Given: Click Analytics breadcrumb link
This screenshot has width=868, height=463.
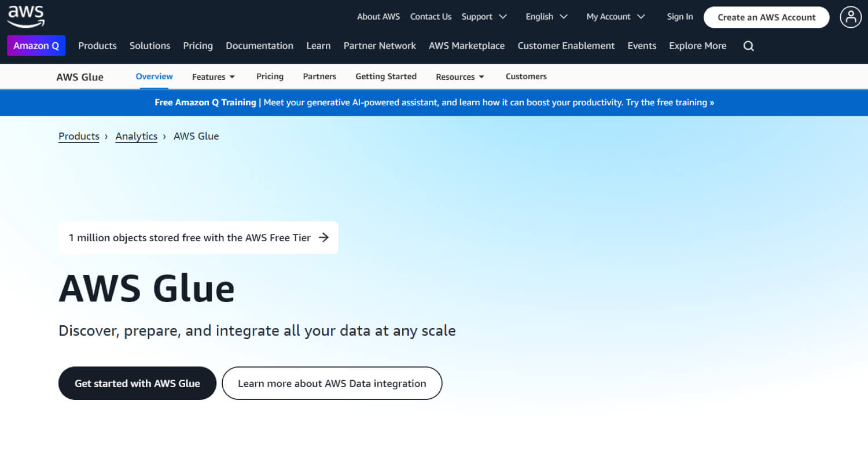Looking at the screenshot, I should [x=137, y=136].
